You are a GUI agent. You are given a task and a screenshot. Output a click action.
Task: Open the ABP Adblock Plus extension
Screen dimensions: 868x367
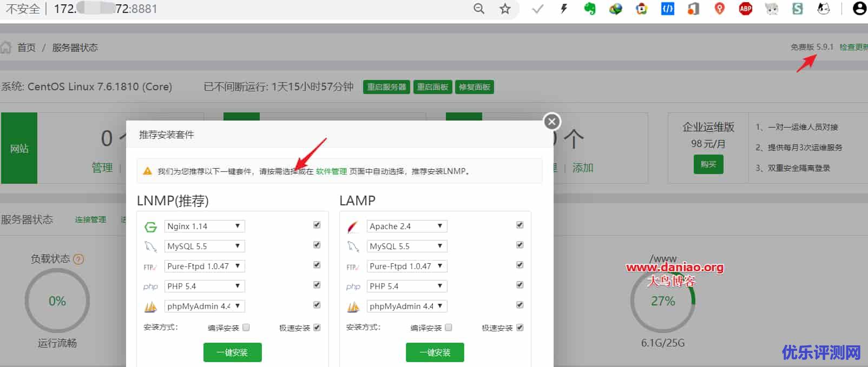tap(745, 9)
